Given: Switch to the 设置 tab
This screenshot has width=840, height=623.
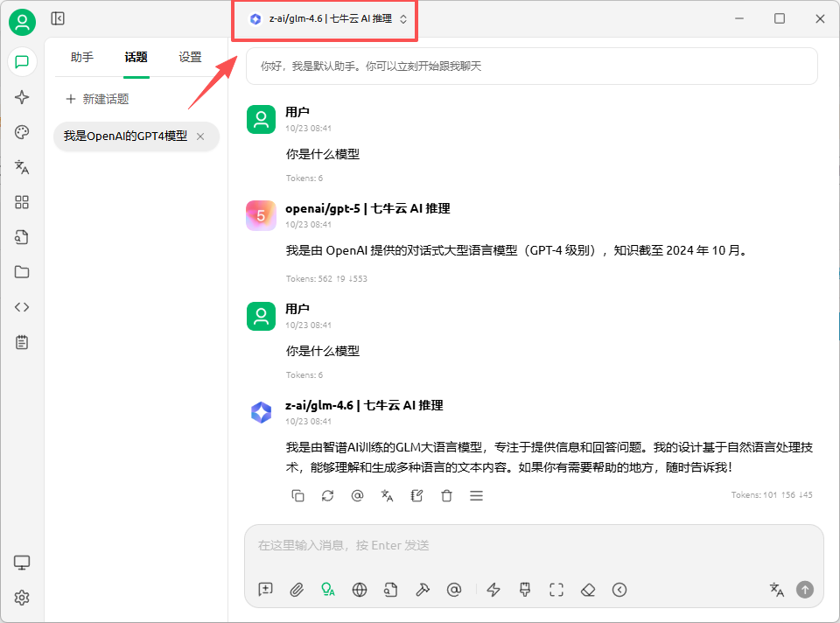Looking at the screenshot, I should 190,58.
